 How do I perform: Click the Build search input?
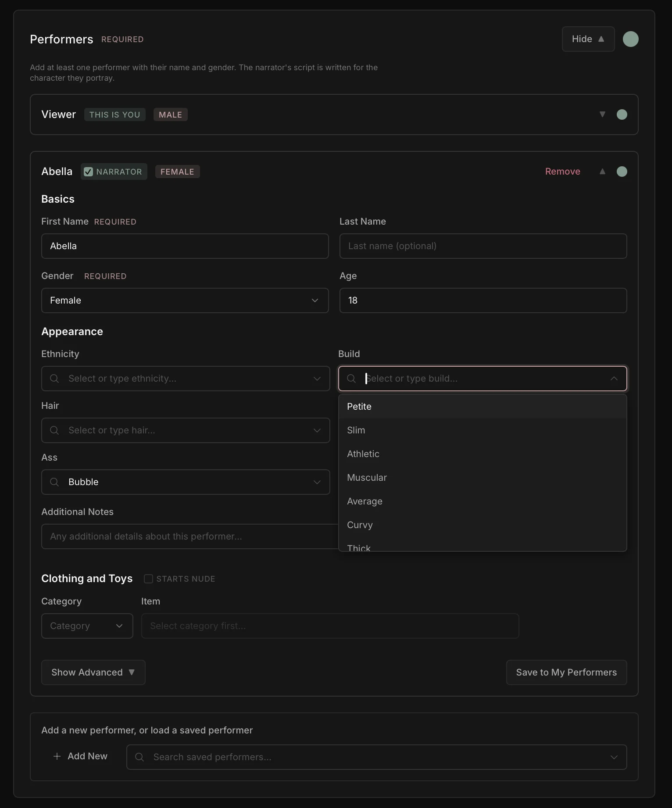pyautogui.click(x=483, y=379)
